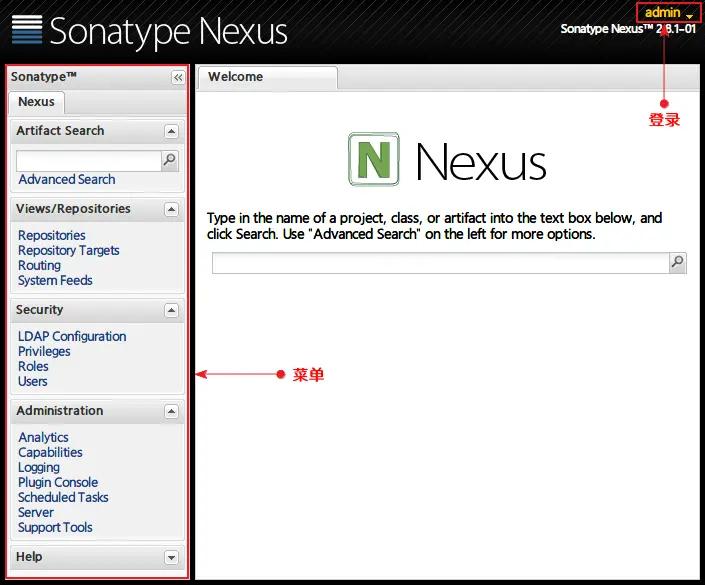Screen dimensions: 705x585
Task: Select the Nexus sidebar tab
Action: coord(36,102)
